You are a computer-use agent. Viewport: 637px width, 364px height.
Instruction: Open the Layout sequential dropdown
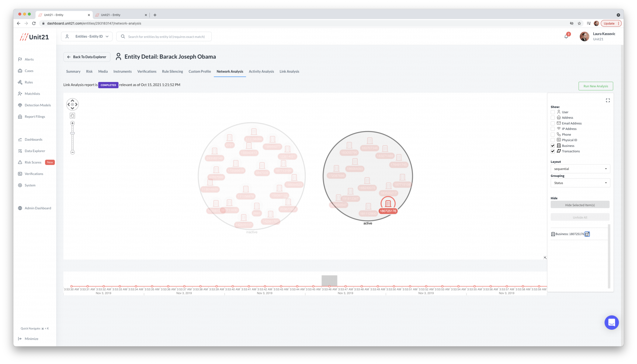click(x=580, y=169)
